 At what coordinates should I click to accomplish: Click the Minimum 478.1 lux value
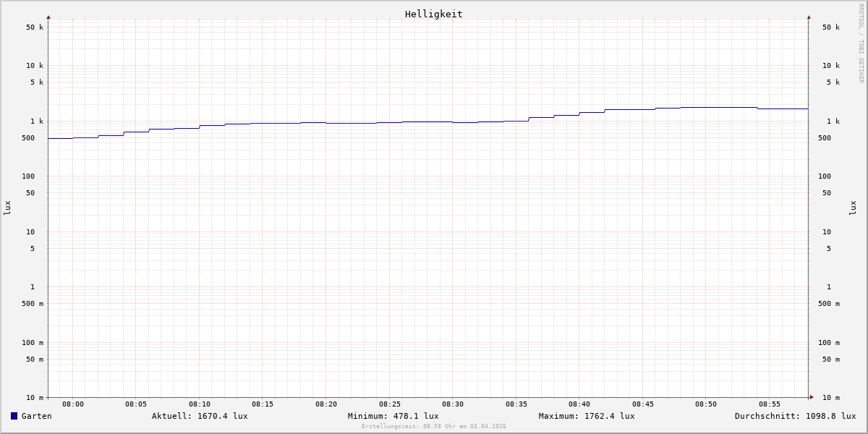(393, 416)
